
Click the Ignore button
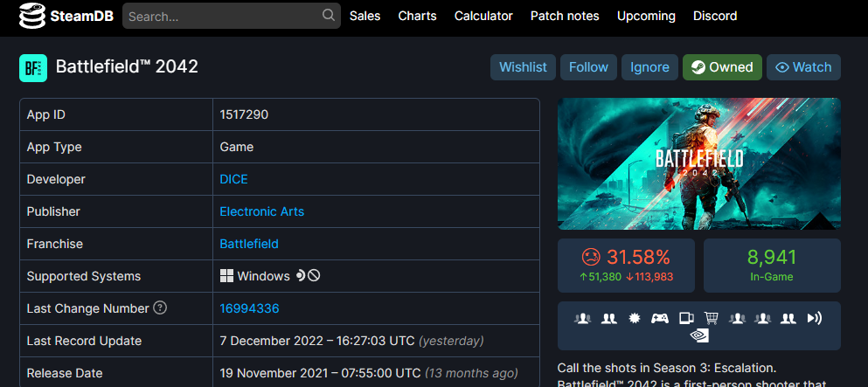point(649,67)
